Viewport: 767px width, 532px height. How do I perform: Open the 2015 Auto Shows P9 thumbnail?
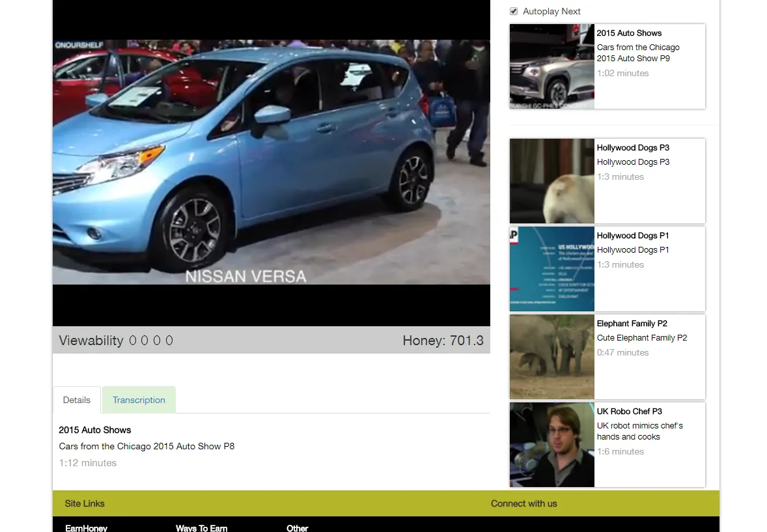click(551, 66)
